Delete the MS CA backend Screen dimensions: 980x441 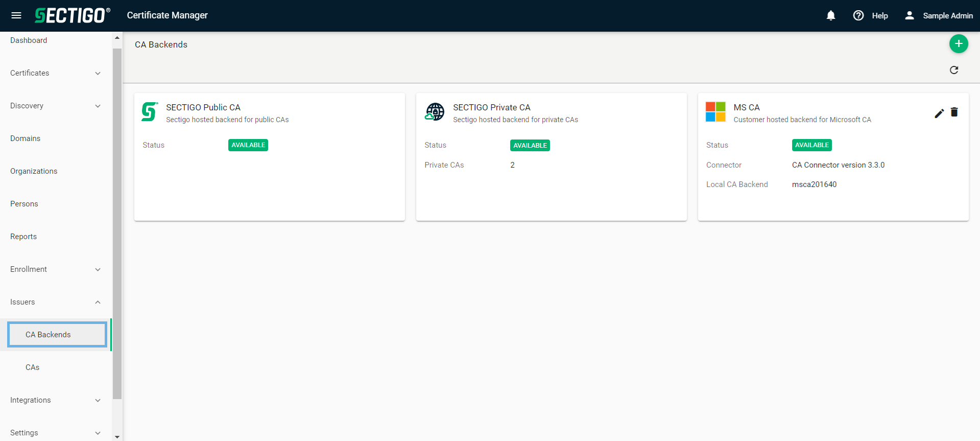click(954, 112)
